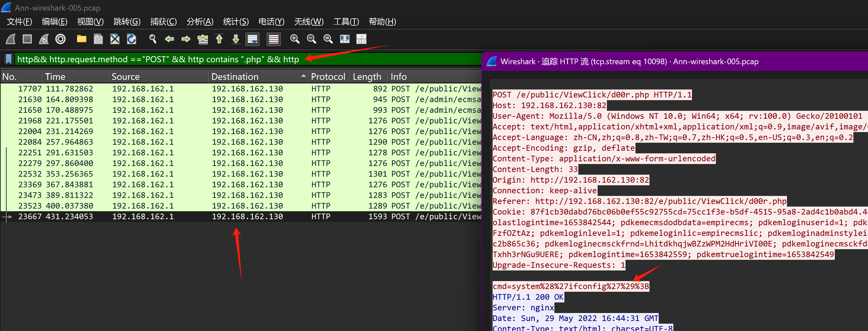Toggle auto-scroll during live capture
Viewport: 868px width, 331px height.
point(252,39)
